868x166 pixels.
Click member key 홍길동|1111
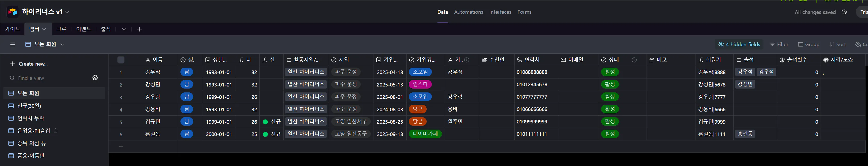click(x=712, y=134)
